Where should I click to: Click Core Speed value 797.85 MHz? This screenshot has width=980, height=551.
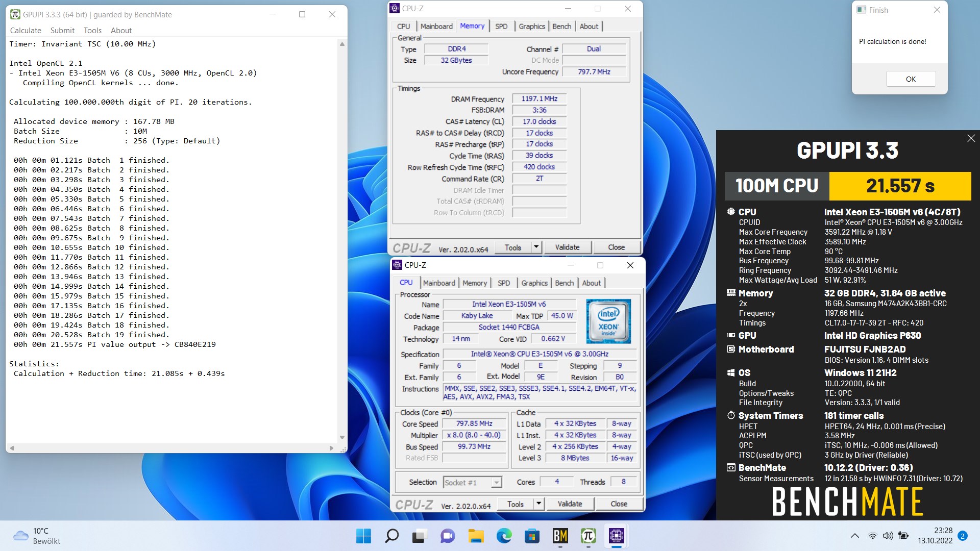[474, 424]
